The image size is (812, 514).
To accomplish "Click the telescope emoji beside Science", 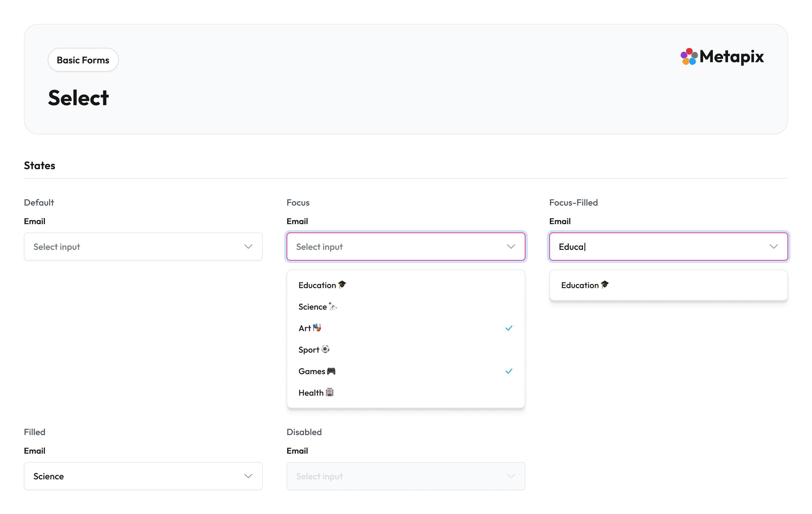I will coord(333,306).
